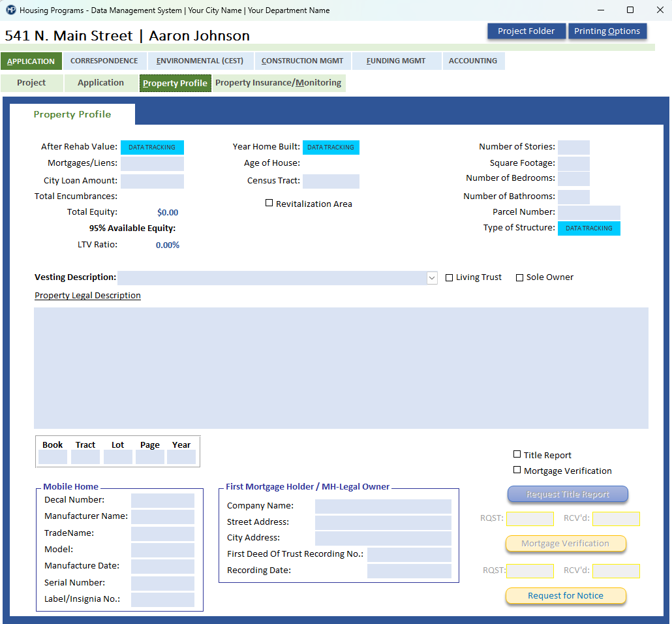Open the Project Folder

click(x=526, y=31)
